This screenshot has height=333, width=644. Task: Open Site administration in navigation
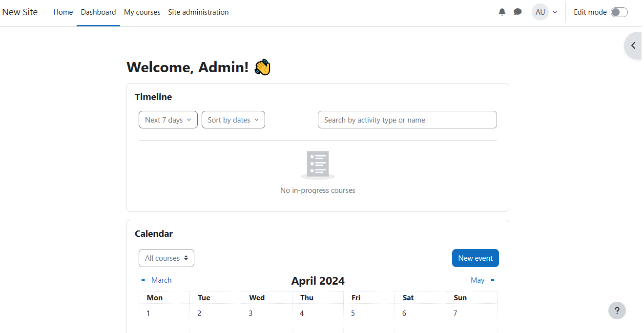[x=198, y=12]
